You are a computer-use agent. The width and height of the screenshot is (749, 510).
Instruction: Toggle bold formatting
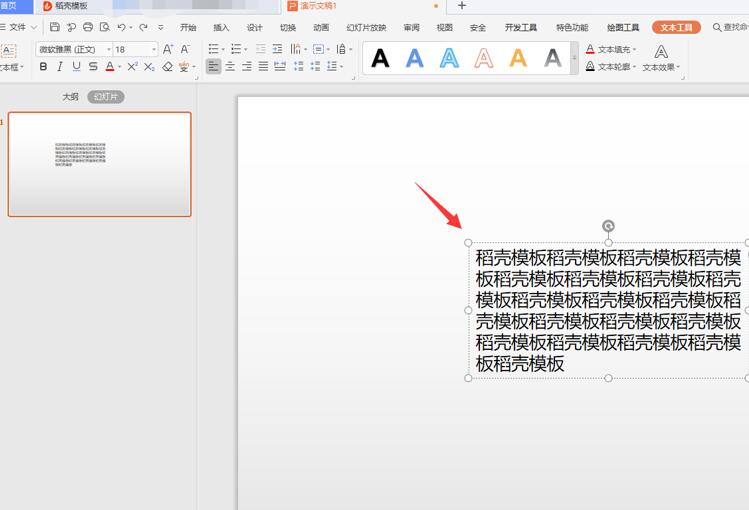click(43, 66)
